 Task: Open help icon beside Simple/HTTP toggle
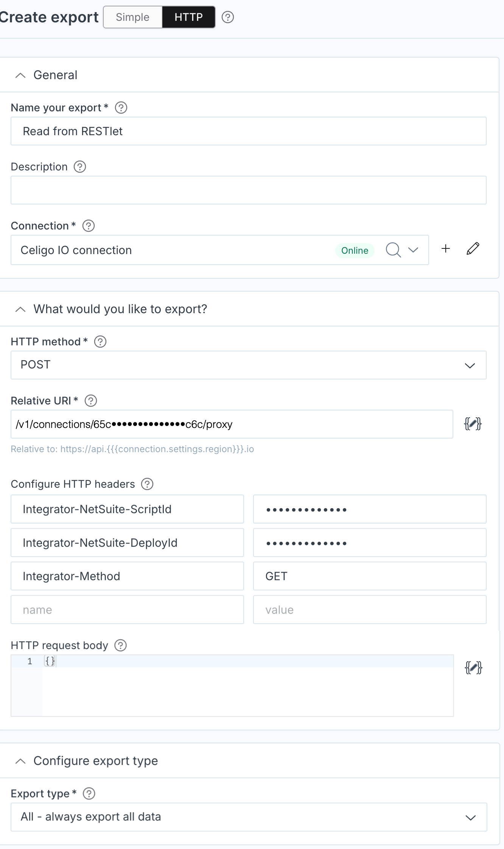click(x=228, y=17)
